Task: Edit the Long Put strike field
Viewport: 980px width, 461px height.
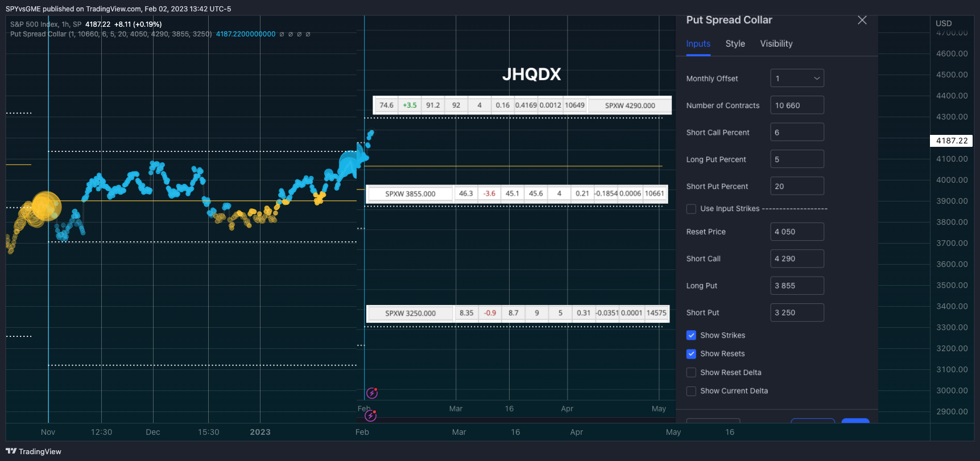Action: (x=797, y=286)
